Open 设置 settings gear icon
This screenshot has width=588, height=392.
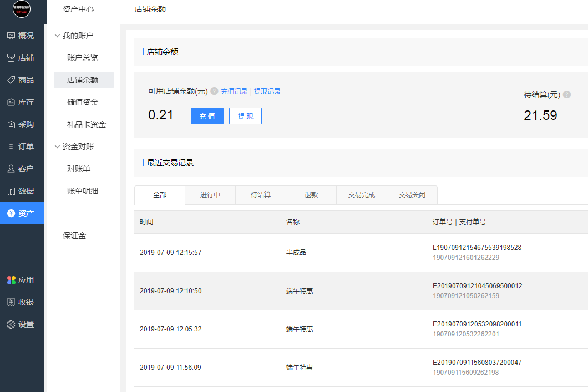[11, 324]
